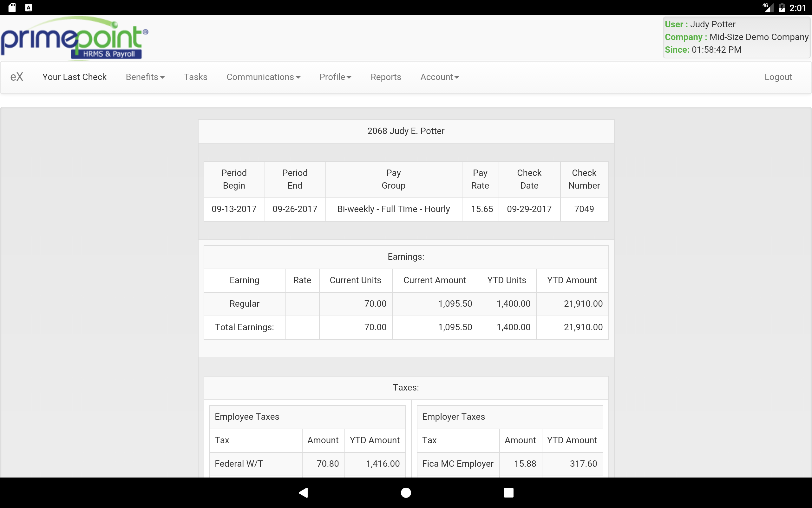Tap the 4G signal status icon

[x=767, y=7]
